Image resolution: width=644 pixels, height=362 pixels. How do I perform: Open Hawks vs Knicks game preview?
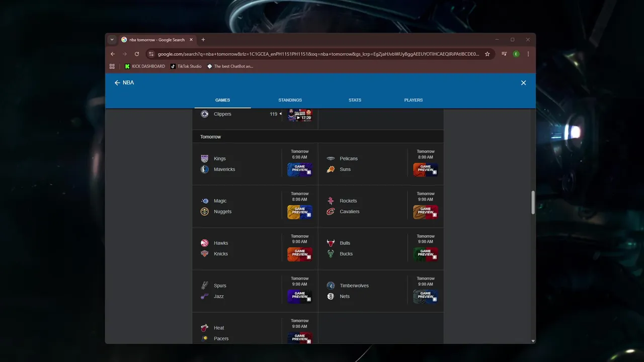click(x=300, y=254)
